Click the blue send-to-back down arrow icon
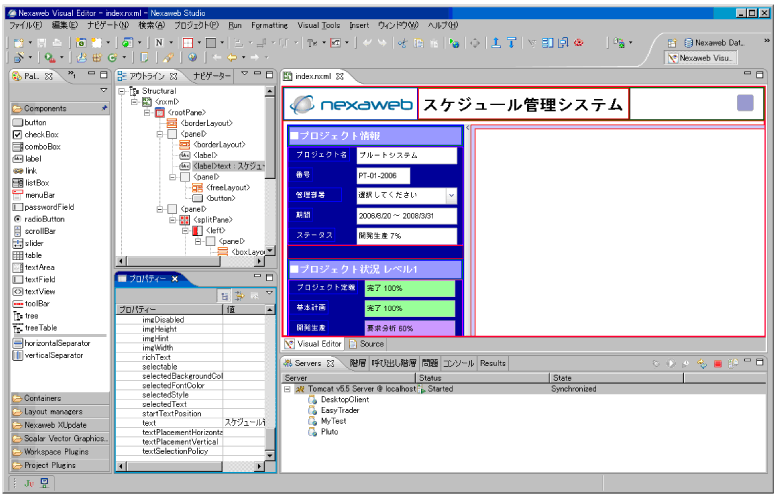This screenshot has width=780, height=495. click(x=511, y=43)
